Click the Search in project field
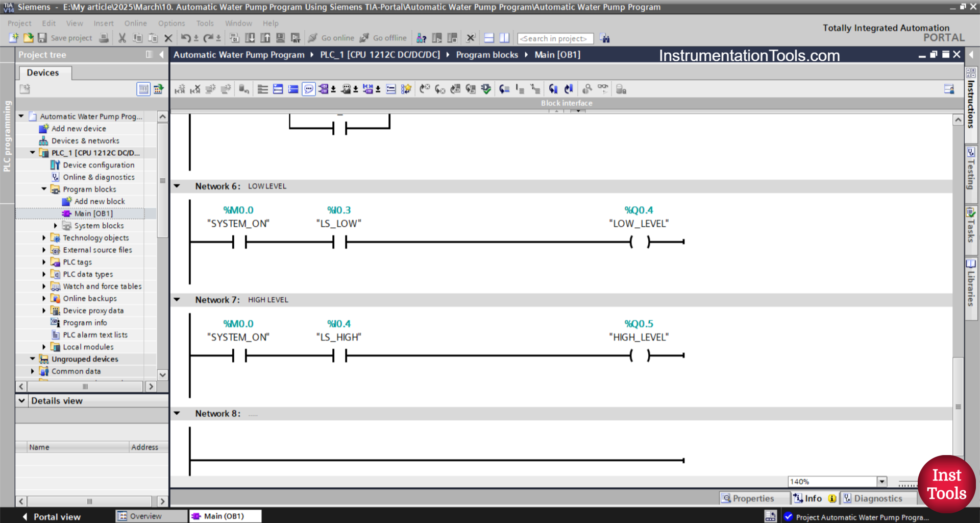Screen dimensions: 980x523 tap(555, 38)
